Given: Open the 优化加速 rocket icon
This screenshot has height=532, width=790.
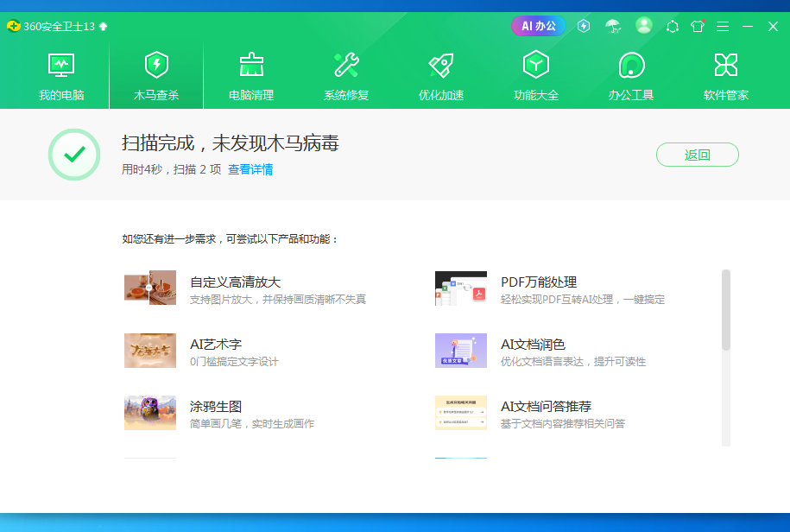Looking at the screenshot, I should pos(441,65).
